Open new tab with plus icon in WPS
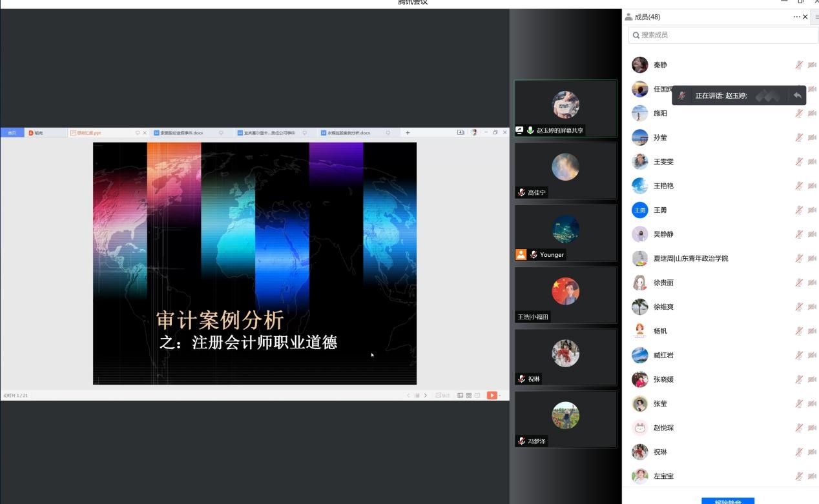The width and height of the screenshot is (819, 504). [408, 133]
